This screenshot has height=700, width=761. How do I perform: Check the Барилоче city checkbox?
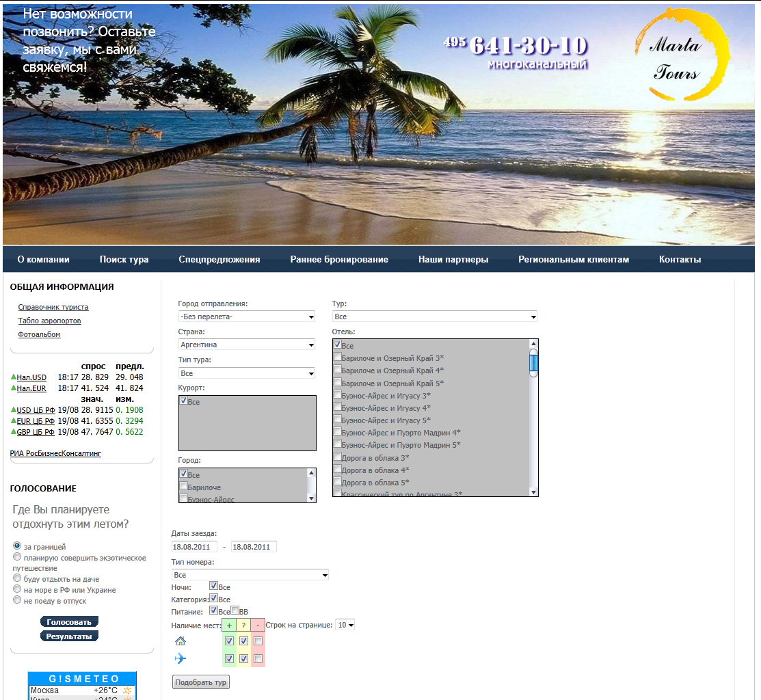pyautogui.click(x=184, y=487)
